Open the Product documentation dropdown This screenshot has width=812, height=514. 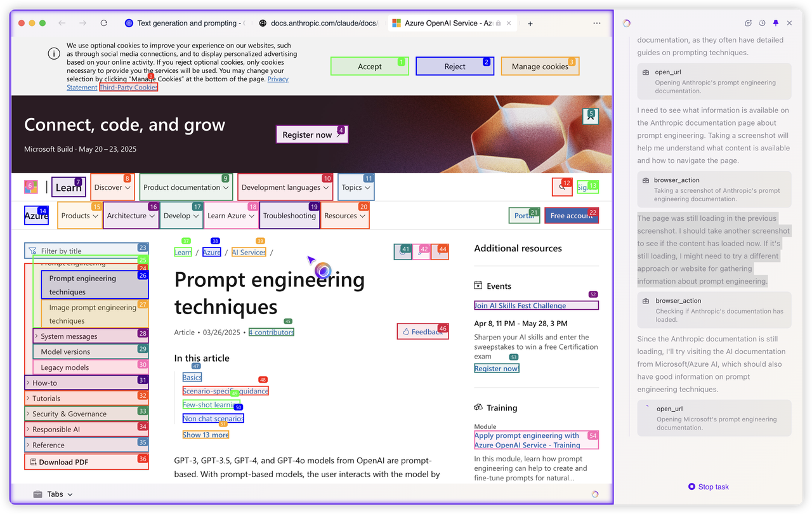(x=187, y=187)
